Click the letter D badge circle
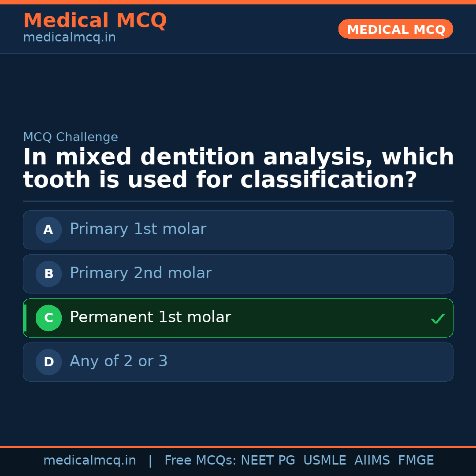This screenshot has height=476, width=476. tap(48, 362)
